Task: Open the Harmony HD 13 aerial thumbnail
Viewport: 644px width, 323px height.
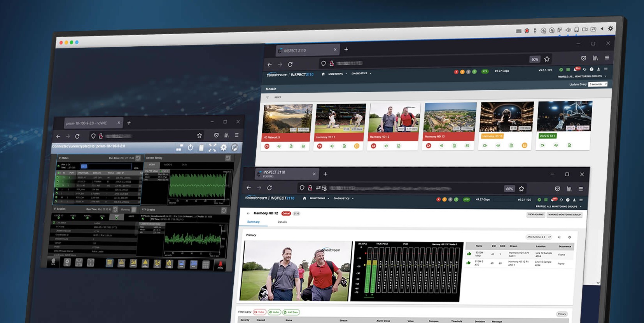Action: click(x=450, y=118)
